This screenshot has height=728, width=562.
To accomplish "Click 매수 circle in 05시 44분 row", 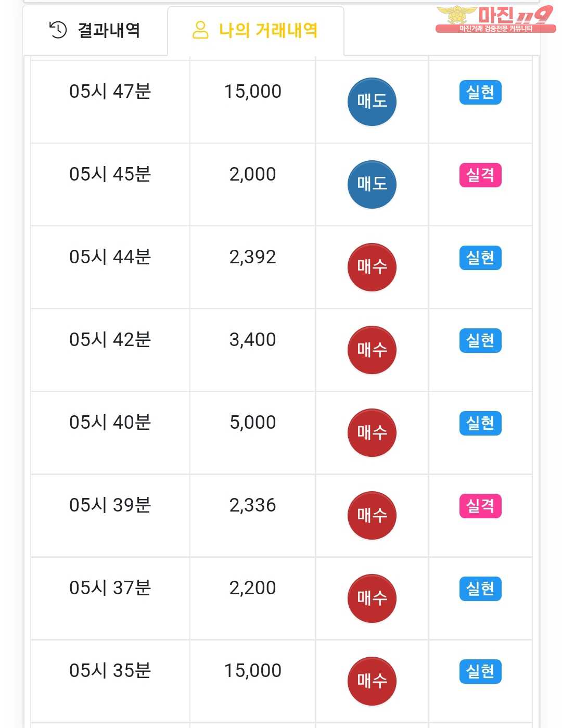I will [372, 267].
